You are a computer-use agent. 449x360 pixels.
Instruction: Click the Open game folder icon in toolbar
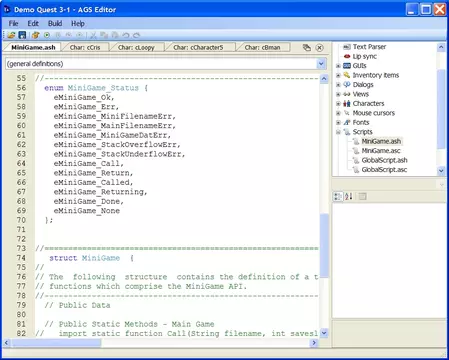(x=11, y=35)
